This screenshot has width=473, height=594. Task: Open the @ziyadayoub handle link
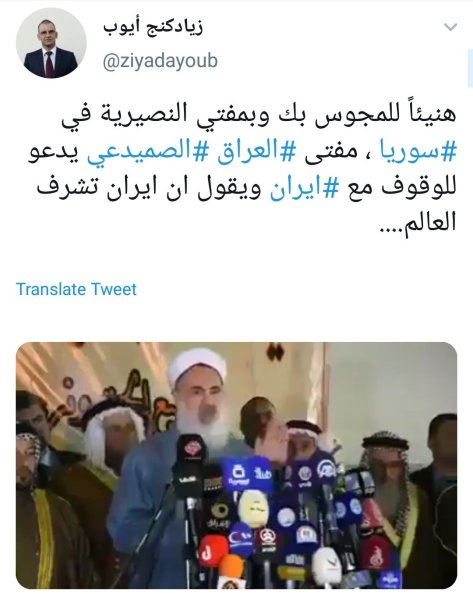coord(160,61)
